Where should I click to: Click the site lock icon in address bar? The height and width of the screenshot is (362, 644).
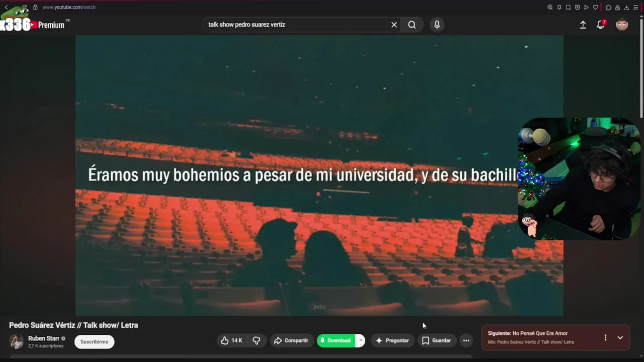point(35,7)
